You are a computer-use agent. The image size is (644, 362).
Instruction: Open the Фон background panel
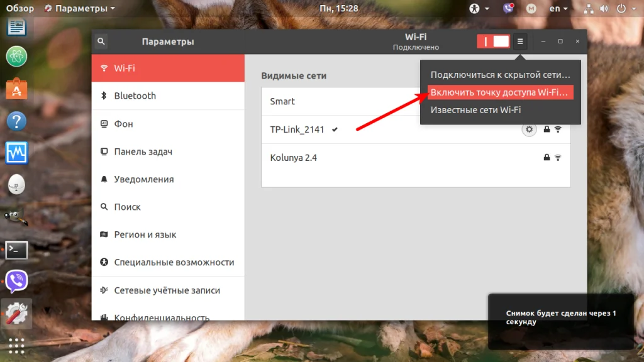[168, 124]
